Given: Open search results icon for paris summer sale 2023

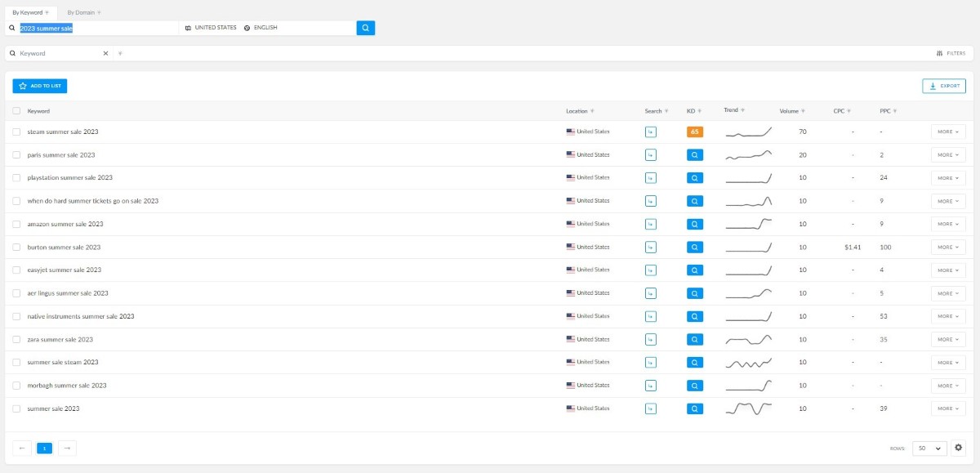Looking at the screenshot, I should point(651,154).
